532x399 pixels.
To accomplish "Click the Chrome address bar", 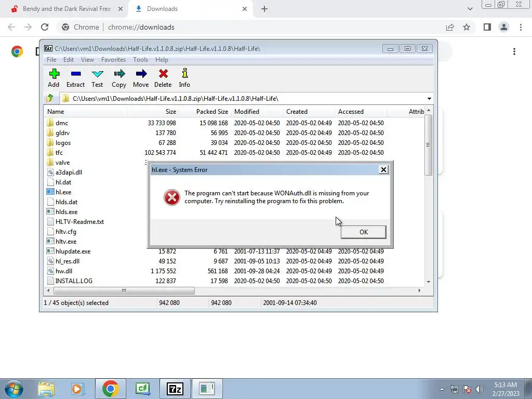I will coord(251,27).
